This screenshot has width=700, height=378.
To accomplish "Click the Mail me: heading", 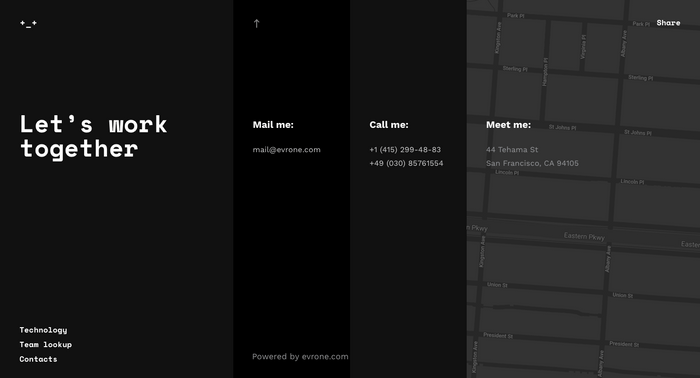I will click(x=273, y=125).
